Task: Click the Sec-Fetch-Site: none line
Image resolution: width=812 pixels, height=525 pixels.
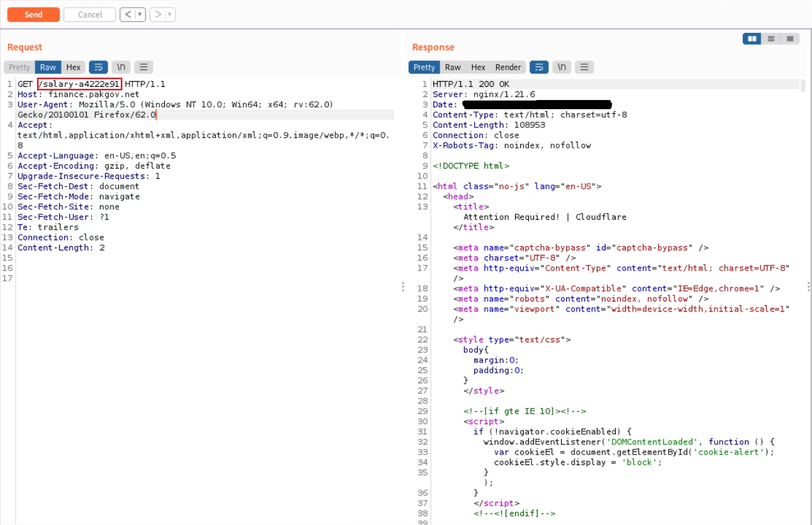Action: pyautogui.click(x=69, y=207)
